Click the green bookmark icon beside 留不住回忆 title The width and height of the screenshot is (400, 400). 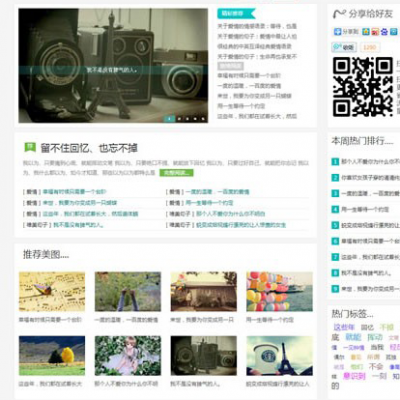(30, 147)
